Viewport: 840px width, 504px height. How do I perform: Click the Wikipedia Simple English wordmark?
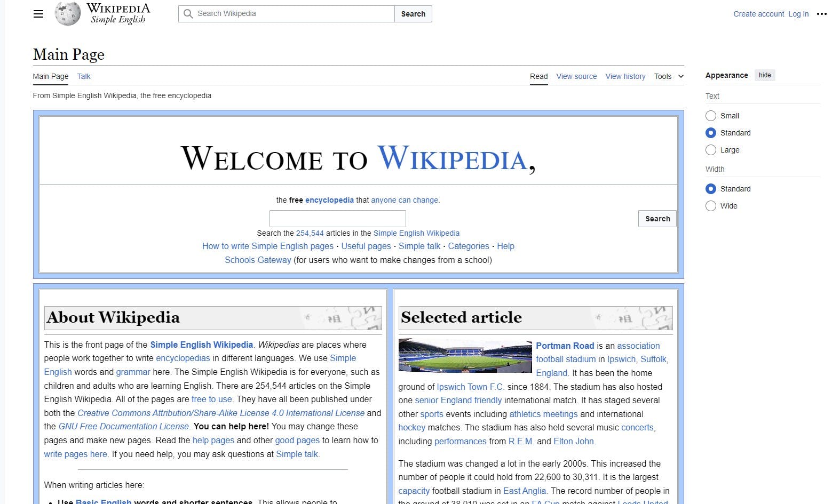click(118, 14)
